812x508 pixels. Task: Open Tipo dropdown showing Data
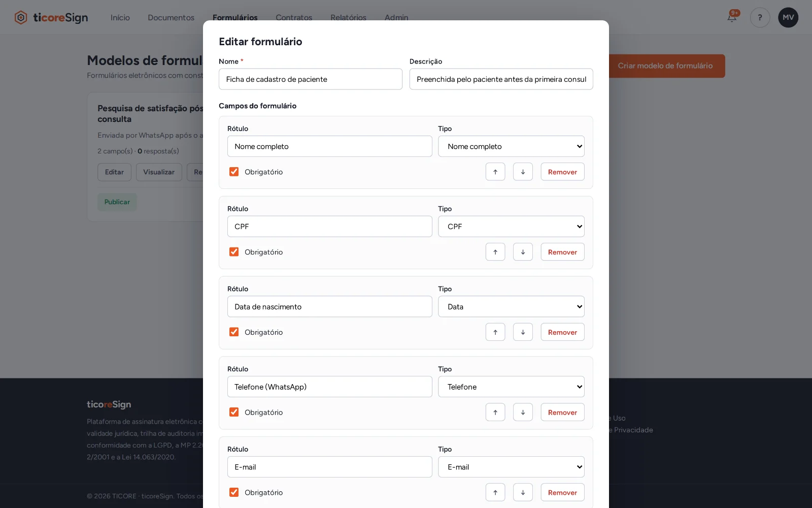(511, 307)
